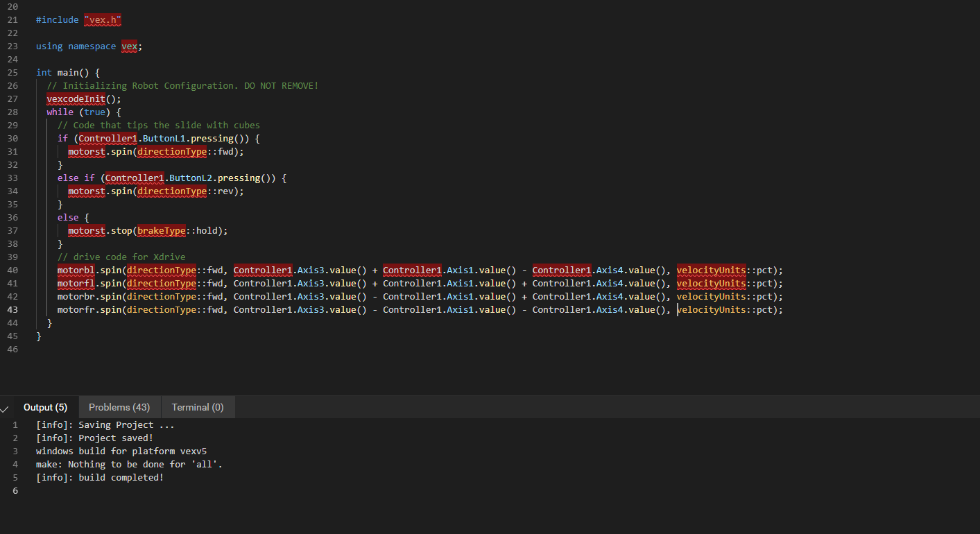Viewport: 980px width, 534px height.
Task: Click "[info]: Saving Project ..." output line
Action: pos(105,425)
